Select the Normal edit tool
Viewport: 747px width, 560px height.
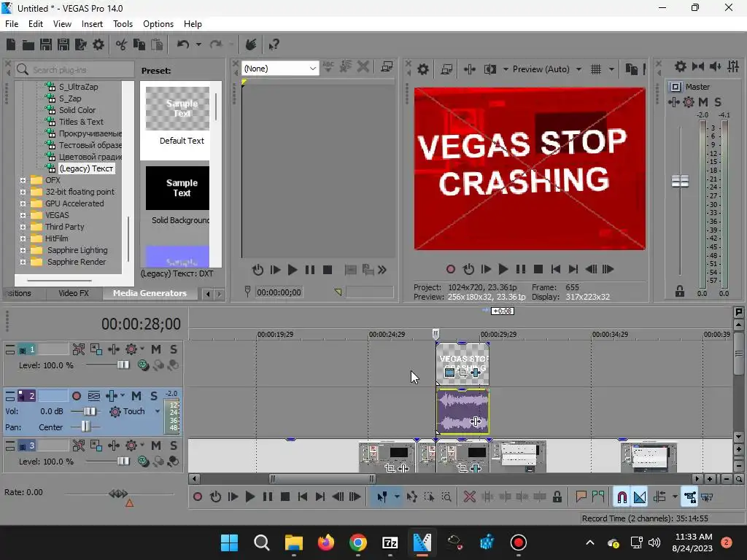tap(382, 497)
